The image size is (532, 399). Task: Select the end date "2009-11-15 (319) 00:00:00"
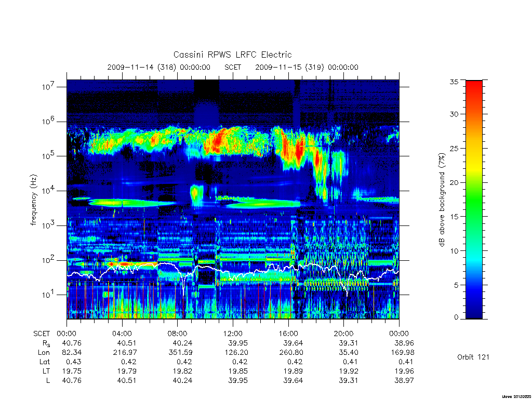coord(307,67)
